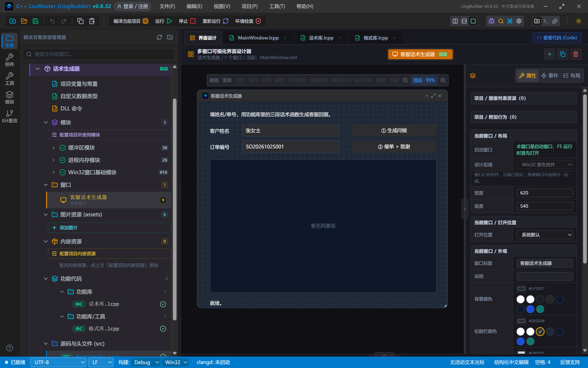Click the open folder toolbar icon
The image size is (588, 368).
pyautogui.click(x=24, y=21)
